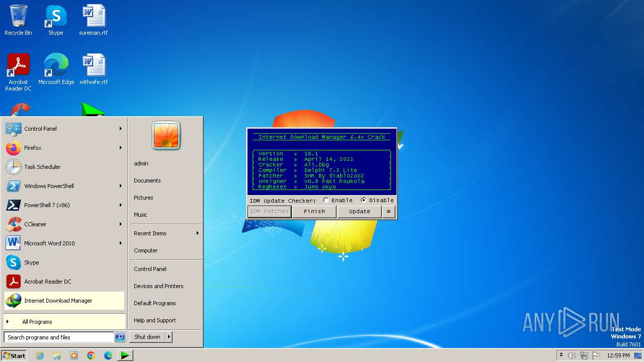Open Microsoft Edge from taskbar

coord(108,355)
